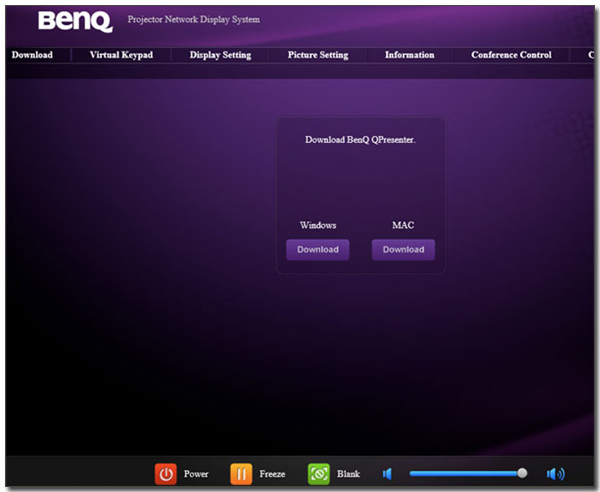600x492 pixels.
Task: Click the Blank label
Action: click(348, 474)
